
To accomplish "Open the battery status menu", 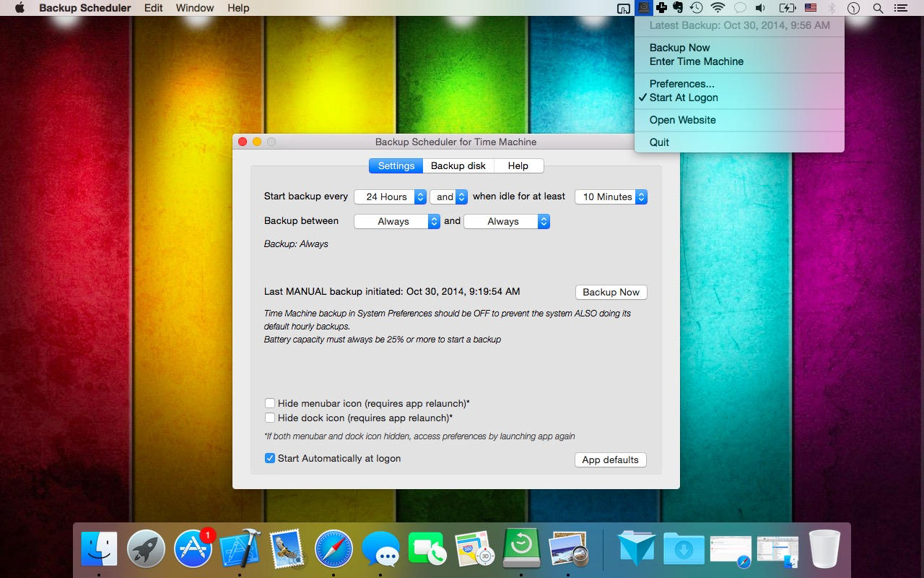I will point(787,8).
